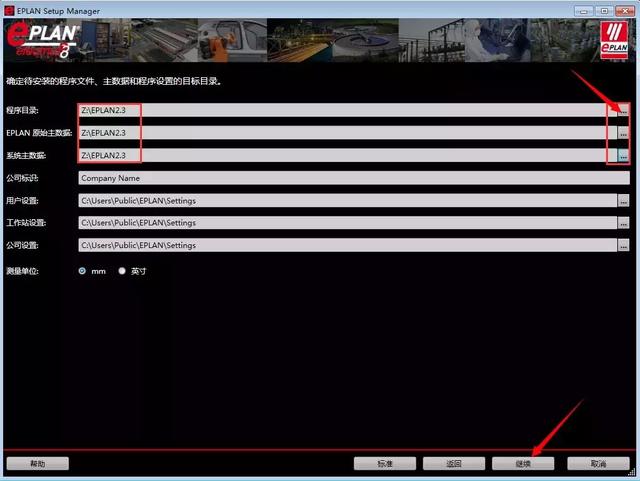Click browse button for EPLAN 原始主数据
Image resolution: width=640 pixels, height=481 pixels.
pos(623,133)
